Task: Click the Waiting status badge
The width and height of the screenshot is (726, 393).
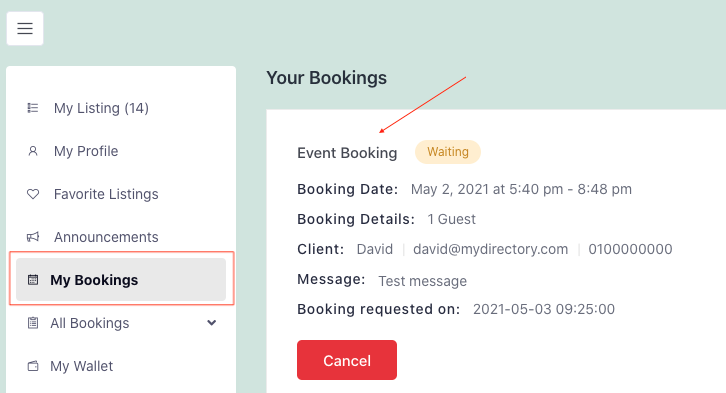Action: point(448,152)
